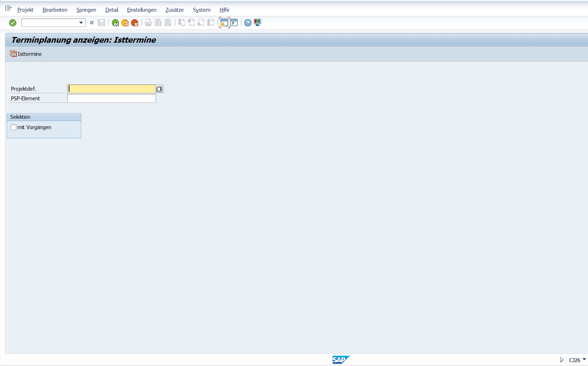The image size is (588, 366).
Task: Open the Zusätze menu
Action: [x=175, y=10]
